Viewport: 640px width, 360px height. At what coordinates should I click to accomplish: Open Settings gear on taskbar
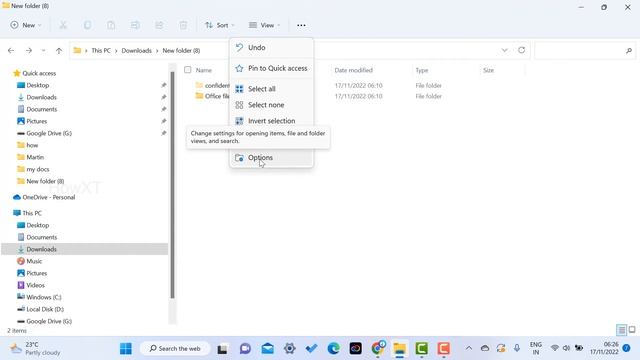[290, 349]
